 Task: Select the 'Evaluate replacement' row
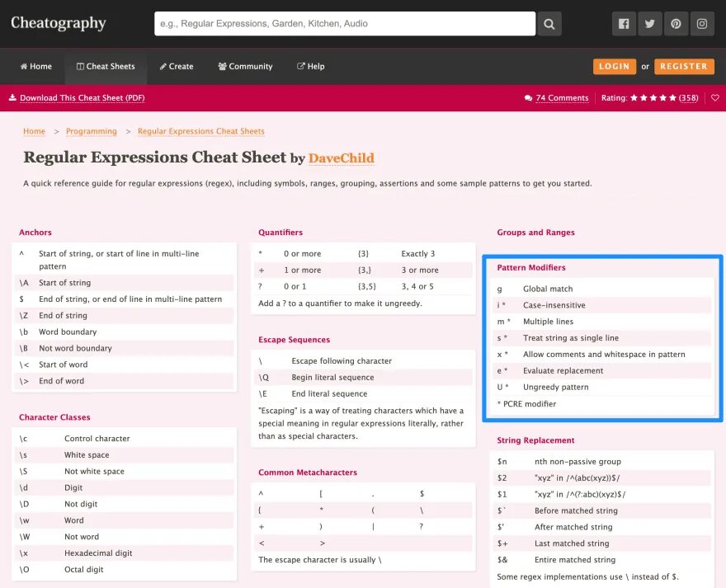602,371
